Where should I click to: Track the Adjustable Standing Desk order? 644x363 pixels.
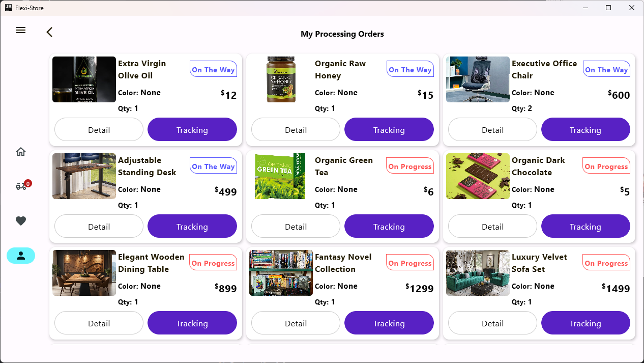(x=192, y=227)
